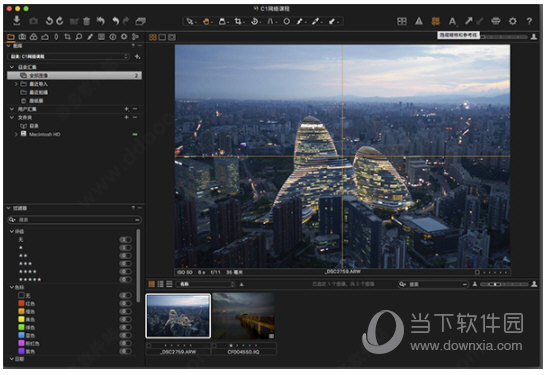
Task: Select the Straighten rotation cursor tool
Action: pos(254,21)
